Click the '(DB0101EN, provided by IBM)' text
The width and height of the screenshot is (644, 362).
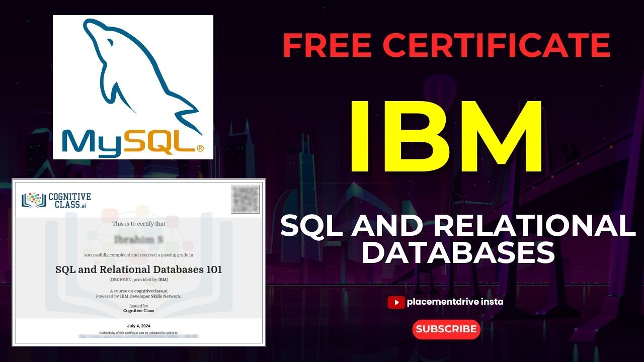tap(138, 280)
